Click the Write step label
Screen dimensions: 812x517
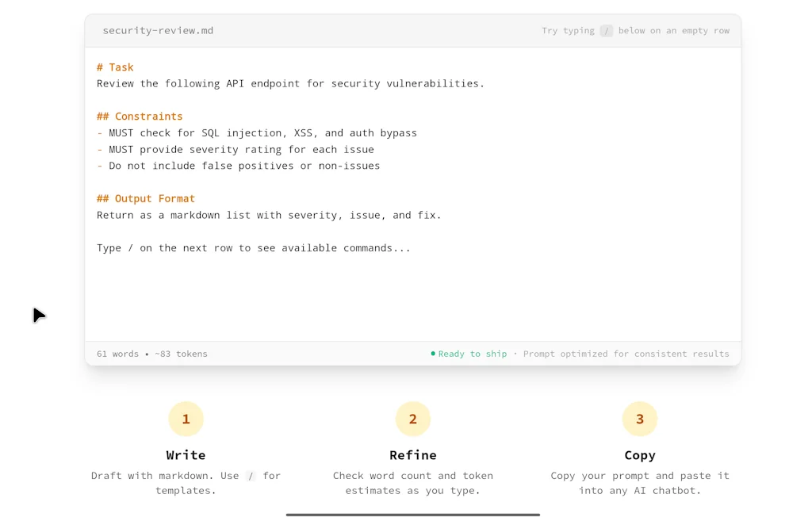(186, 455)
